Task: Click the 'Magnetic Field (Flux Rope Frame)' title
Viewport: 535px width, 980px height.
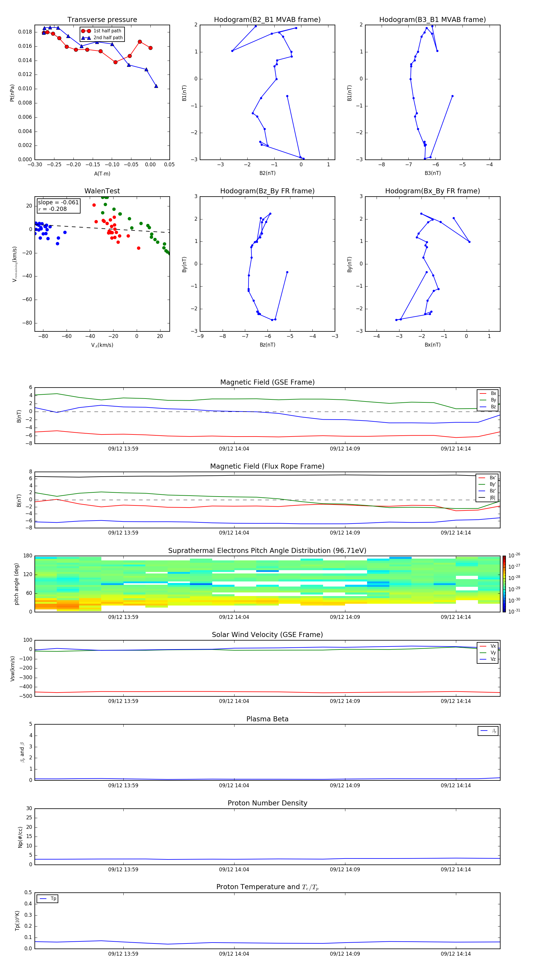Action: (x=267, y=467)
